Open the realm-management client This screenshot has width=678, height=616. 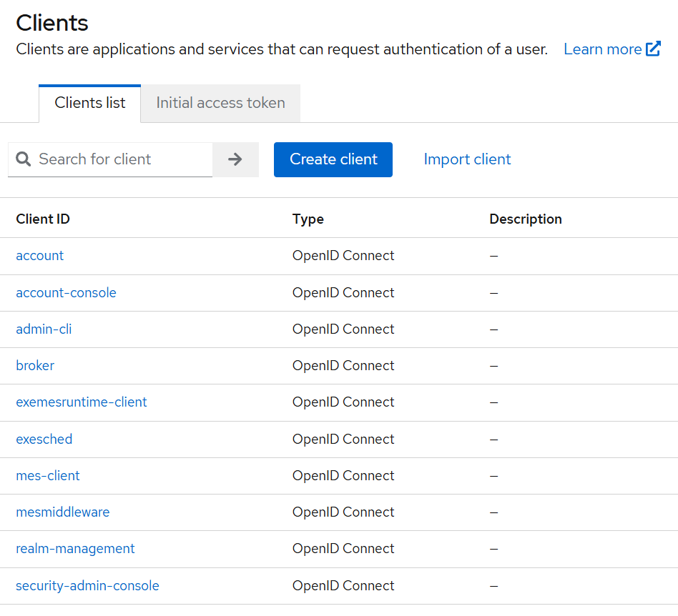[75, 549]
